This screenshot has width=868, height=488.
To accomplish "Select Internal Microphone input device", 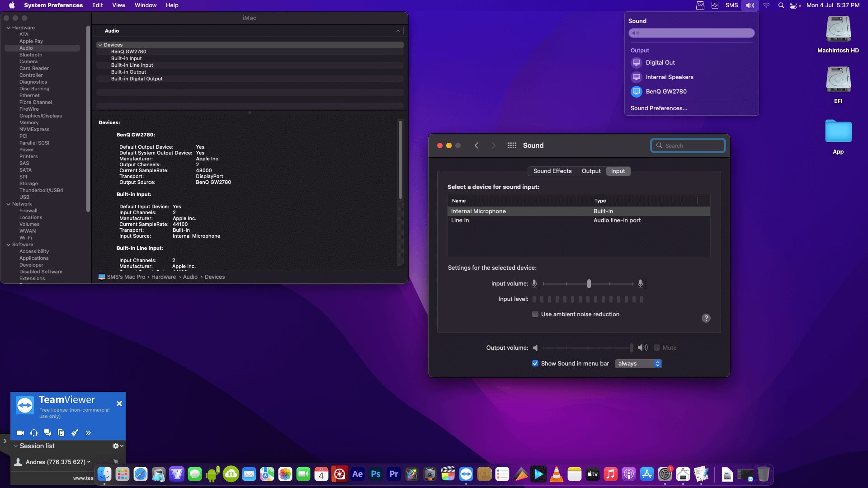I will point(579,211).
